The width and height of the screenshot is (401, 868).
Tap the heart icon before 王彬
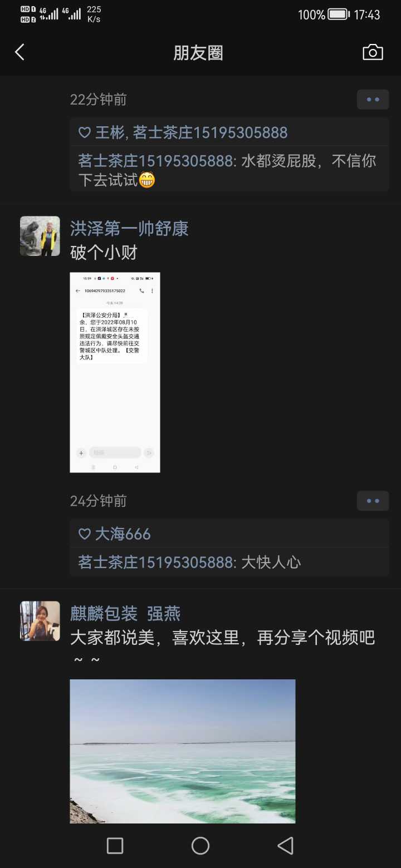click(85, 132)
